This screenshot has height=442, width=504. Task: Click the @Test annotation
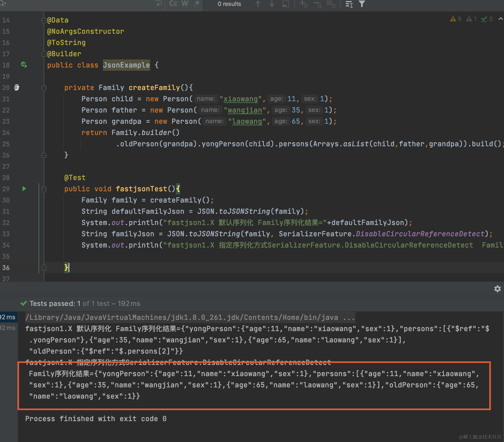pos(75,178)
